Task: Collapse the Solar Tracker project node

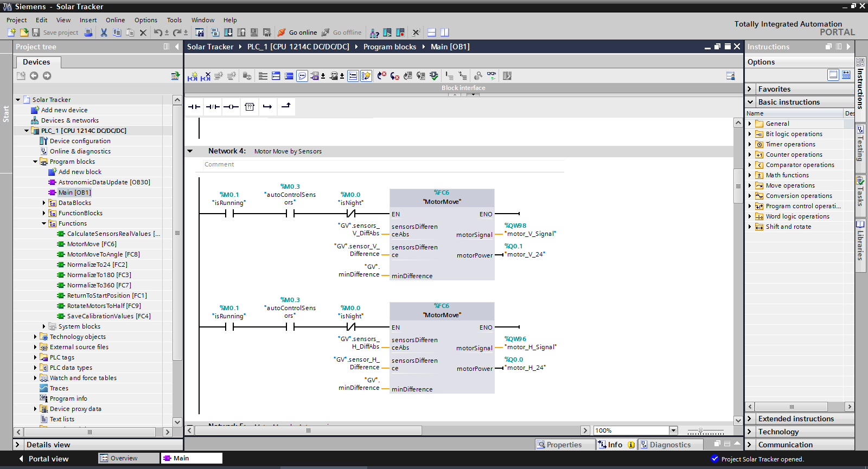Action: coord(18,100)
